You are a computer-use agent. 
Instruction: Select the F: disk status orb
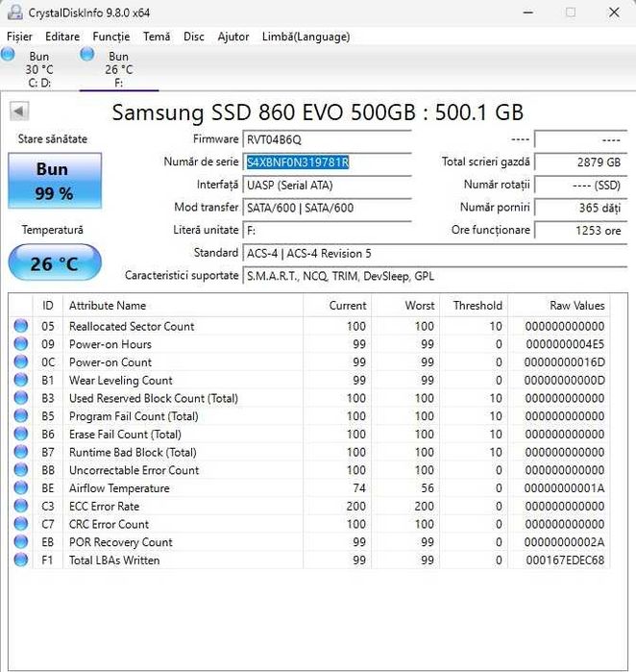[86, 55]
